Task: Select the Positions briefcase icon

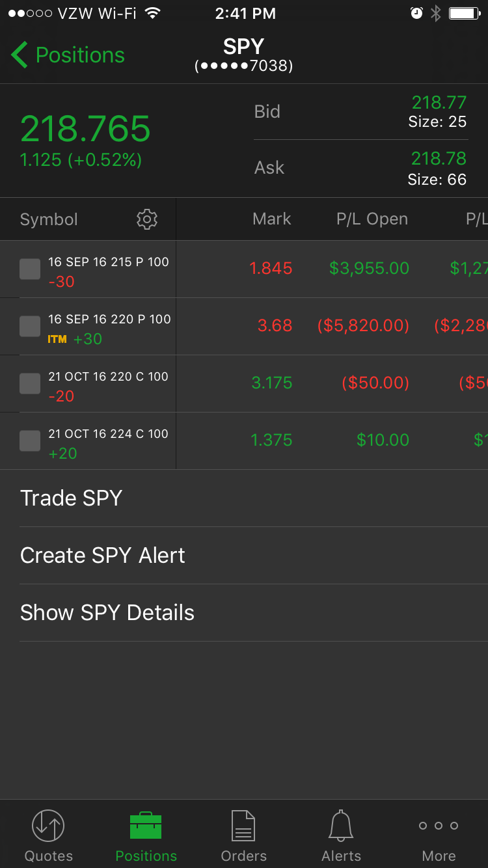Action: pyautogui.click(x=146, y=825)
